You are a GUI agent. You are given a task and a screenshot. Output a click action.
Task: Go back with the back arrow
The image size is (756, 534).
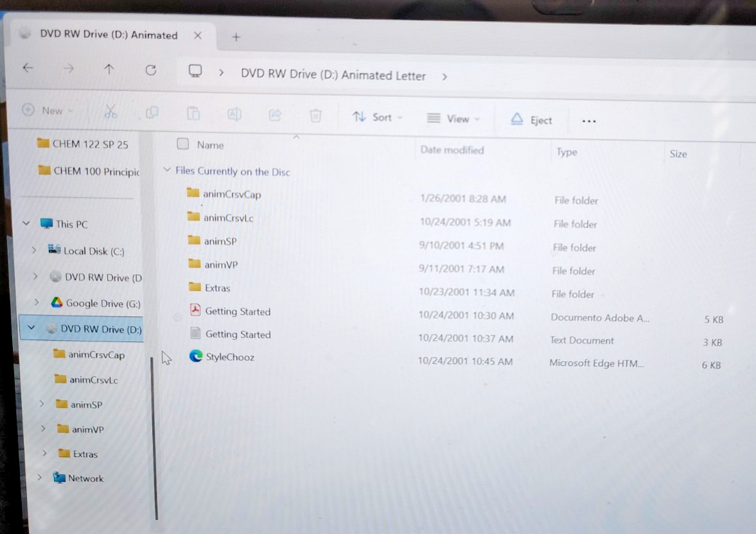pos(28,68)
